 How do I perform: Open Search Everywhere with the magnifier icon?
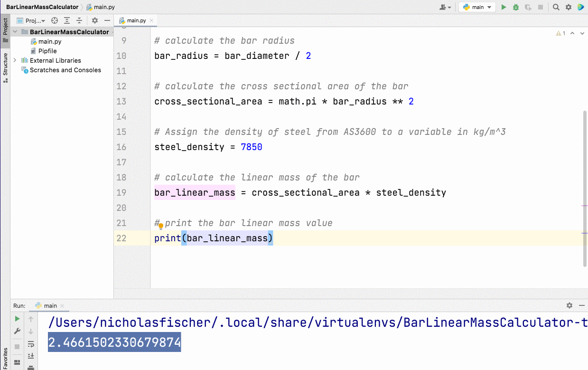click(x=556, y=7)
